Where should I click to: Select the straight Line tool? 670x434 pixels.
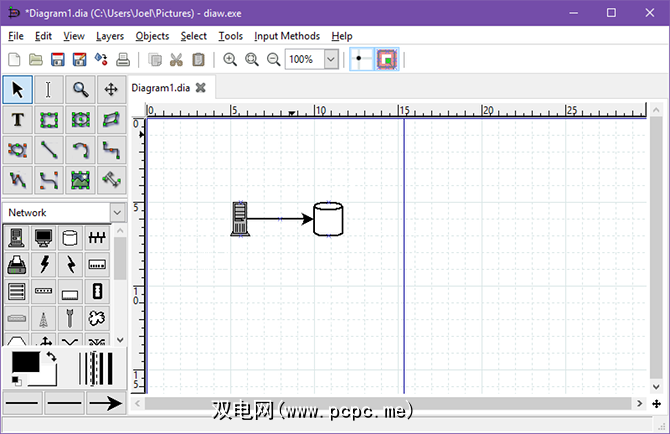click(x=49, y=150)
